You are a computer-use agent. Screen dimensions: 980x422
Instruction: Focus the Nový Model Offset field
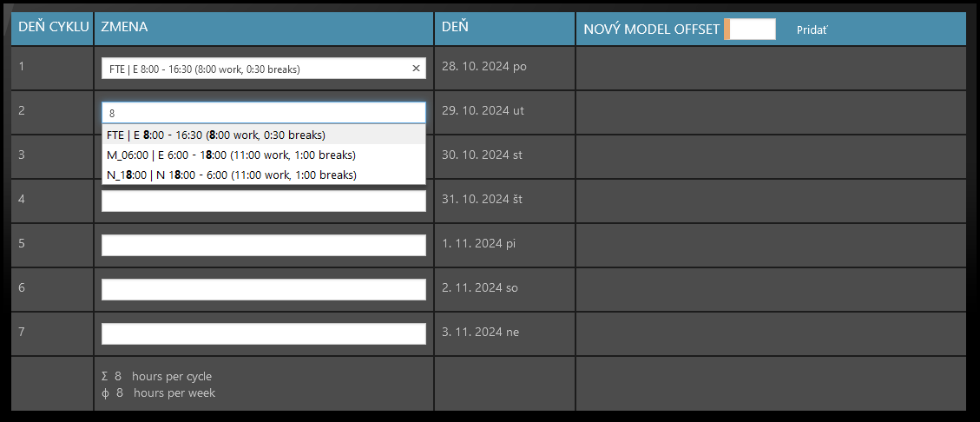[752, 30]
